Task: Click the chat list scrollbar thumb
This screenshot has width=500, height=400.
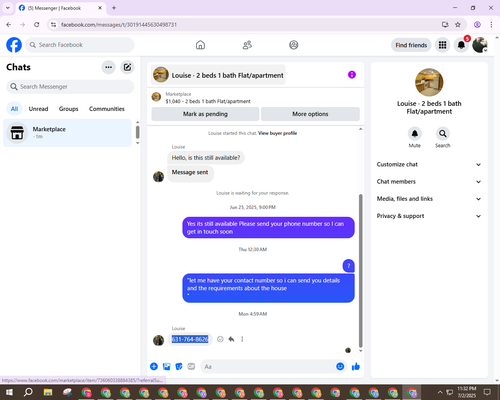Action: [x=137, y=132]
